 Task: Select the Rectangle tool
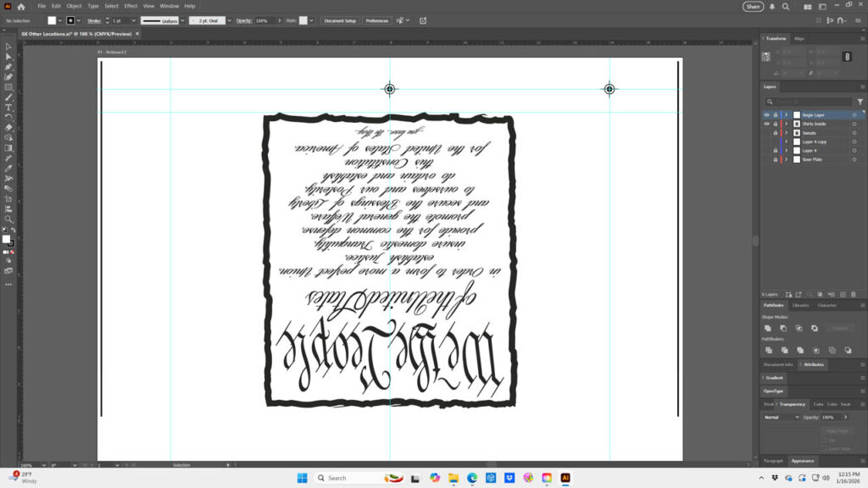pos(8,87)
